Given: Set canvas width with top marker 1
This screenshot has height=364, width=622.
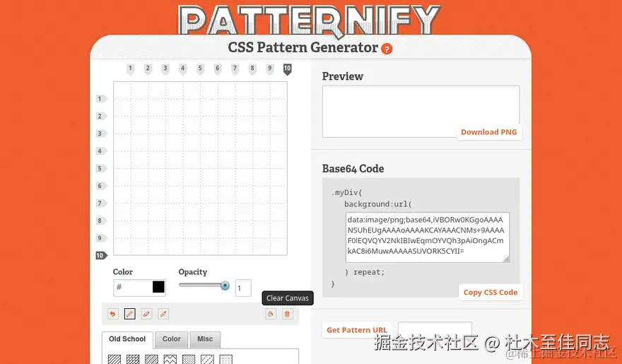Looking at the screenshot, I should [x=130, y=69].
